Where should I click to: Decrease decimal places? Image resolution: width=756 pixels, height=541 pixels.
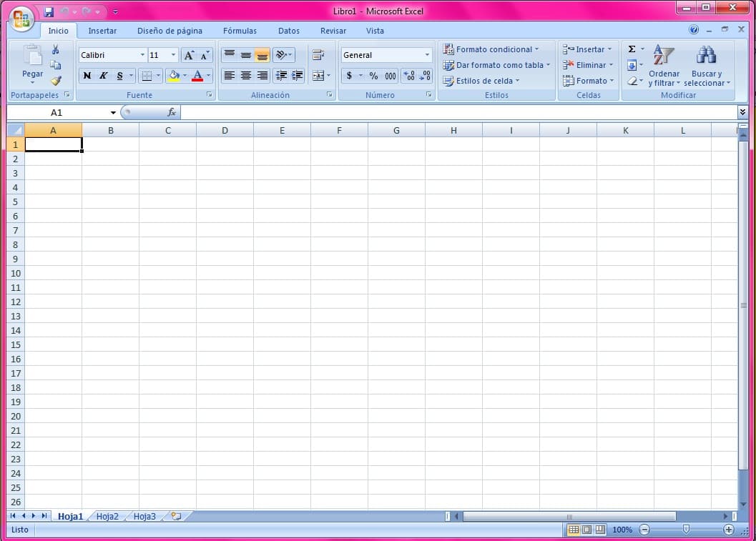point(425,76)
